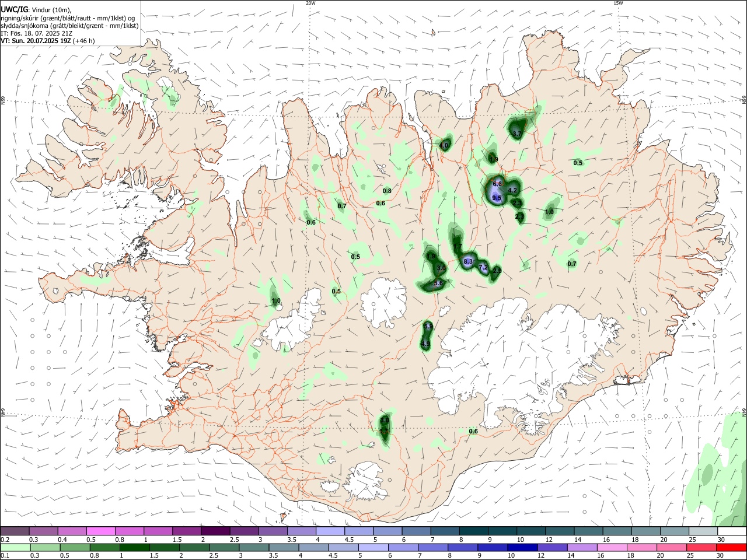This screenshot has height=560, width=747.
Task: Pick the bright pink 0.5 swatch in upper legend row
Action: 100,531
